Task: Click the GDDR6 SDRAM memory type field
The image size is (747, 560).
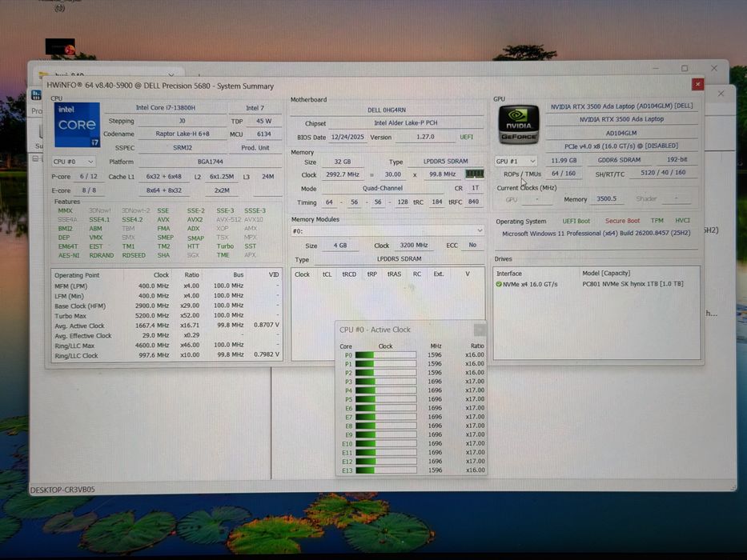Action: [620, 160]
